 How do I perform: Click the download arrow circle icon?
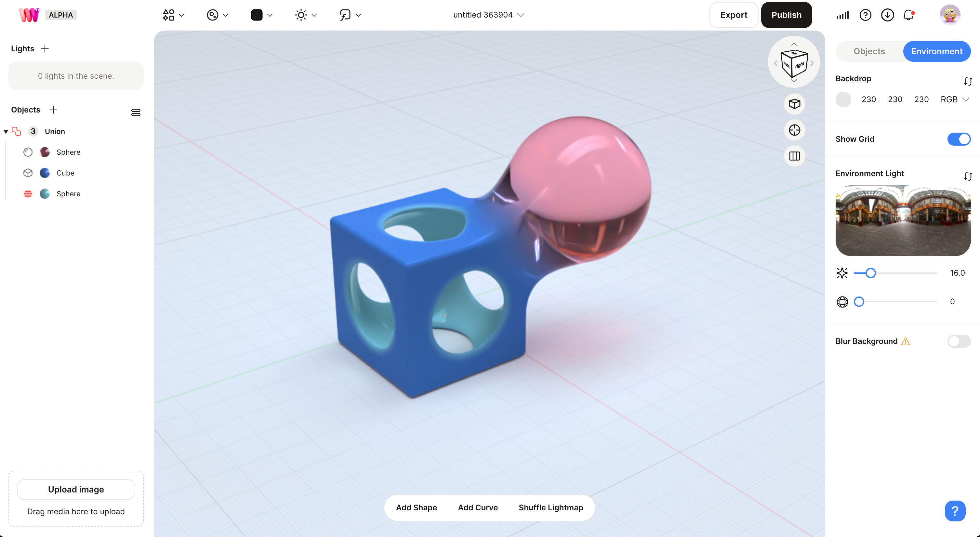(887, 15)
